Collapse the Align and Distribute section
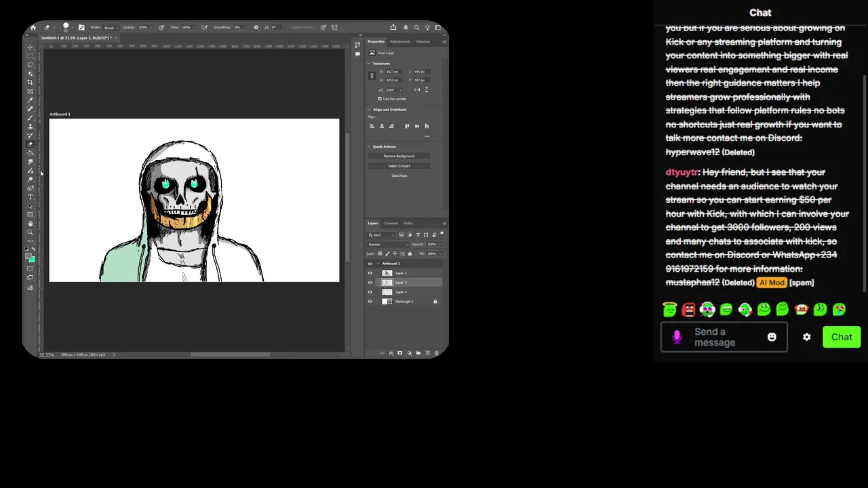 tap(369, 110)
